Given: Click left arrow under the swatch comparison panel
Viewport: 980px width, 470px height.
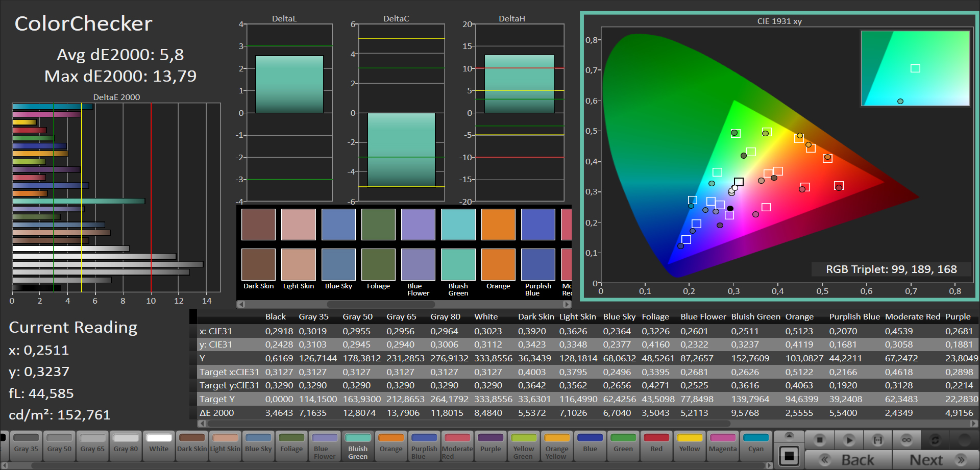Looking at the screenshot, I should 241,304.
